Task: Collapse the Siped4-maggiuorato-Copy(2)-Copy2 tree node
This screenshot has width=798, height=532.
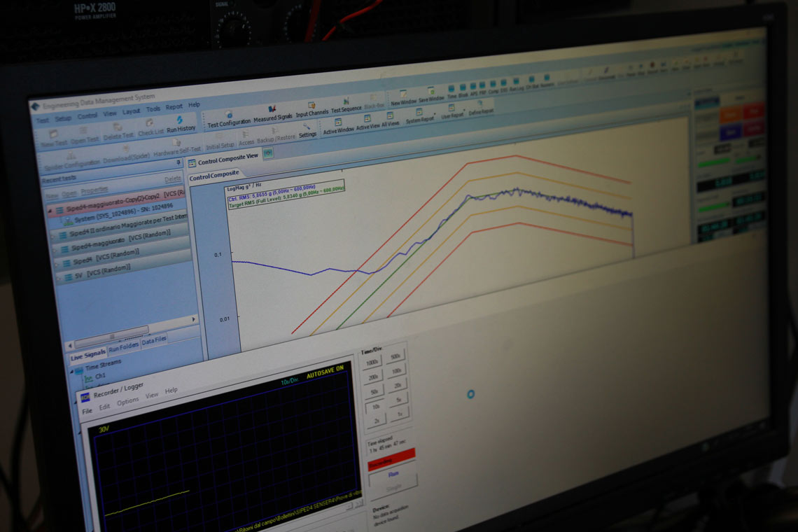Action: click(50, 210)
